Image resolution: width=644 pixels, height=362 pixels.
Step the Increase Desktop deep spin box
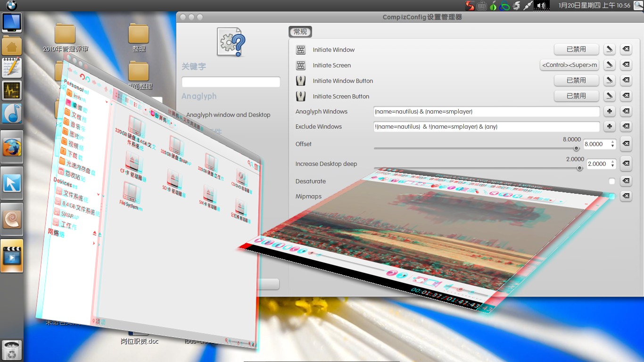(612, 164)
